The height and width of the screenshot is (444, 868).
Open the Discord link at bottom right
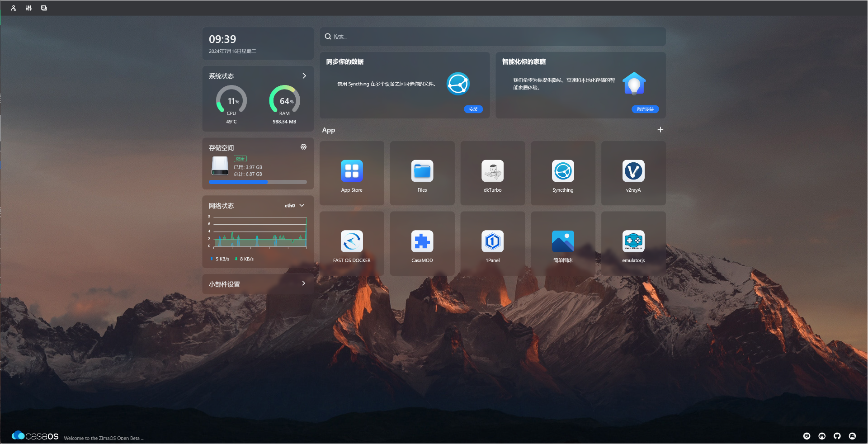click(822, 436)
